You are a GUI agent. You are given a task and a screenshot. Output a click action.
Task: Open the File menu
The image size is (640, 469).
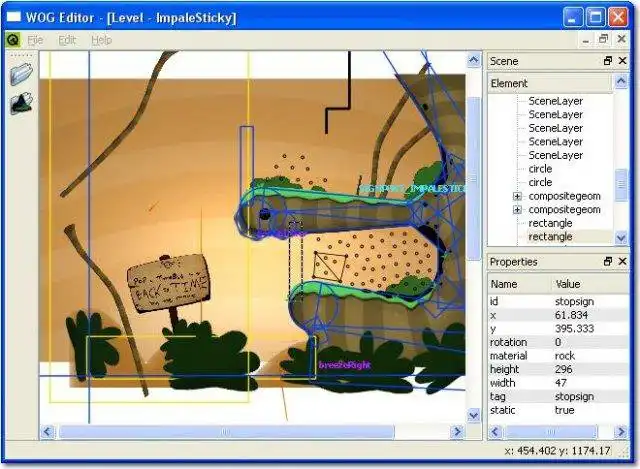pos(35,40)
